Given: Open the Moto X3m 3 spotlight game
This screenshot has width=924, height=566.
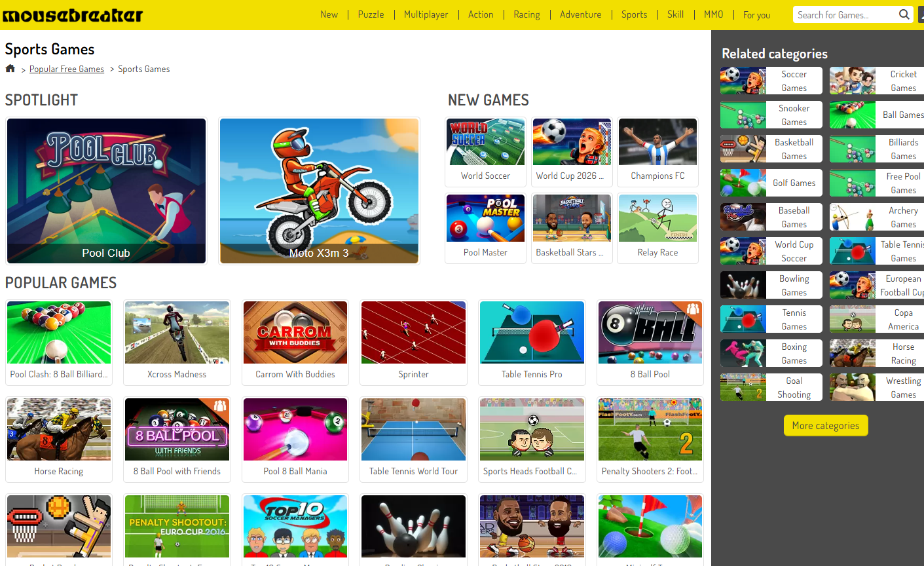Looking at the screenshot, I should tap(319, 191).
